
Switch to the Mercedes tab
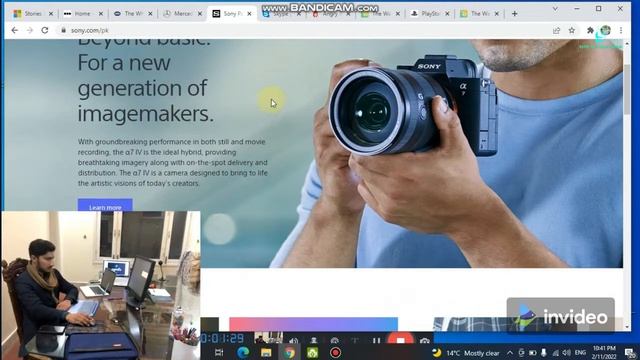pos(182,13)
